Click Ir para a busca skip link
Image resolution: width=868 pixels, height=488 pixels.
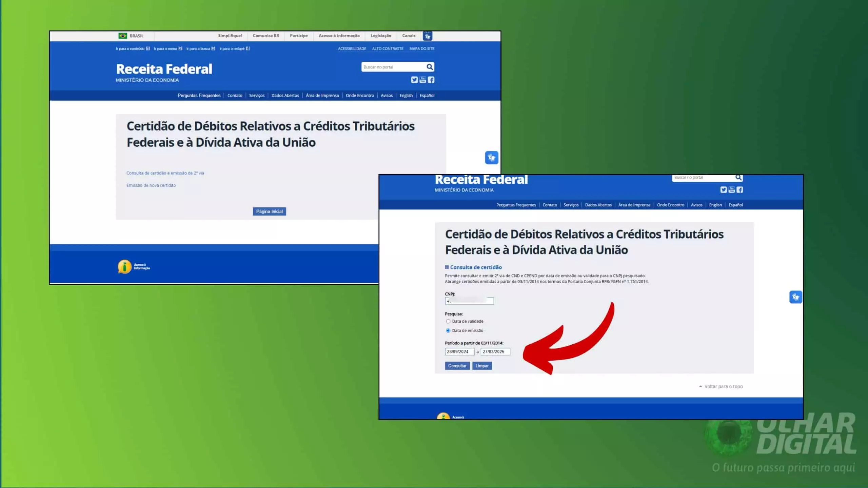click(201, 48)
